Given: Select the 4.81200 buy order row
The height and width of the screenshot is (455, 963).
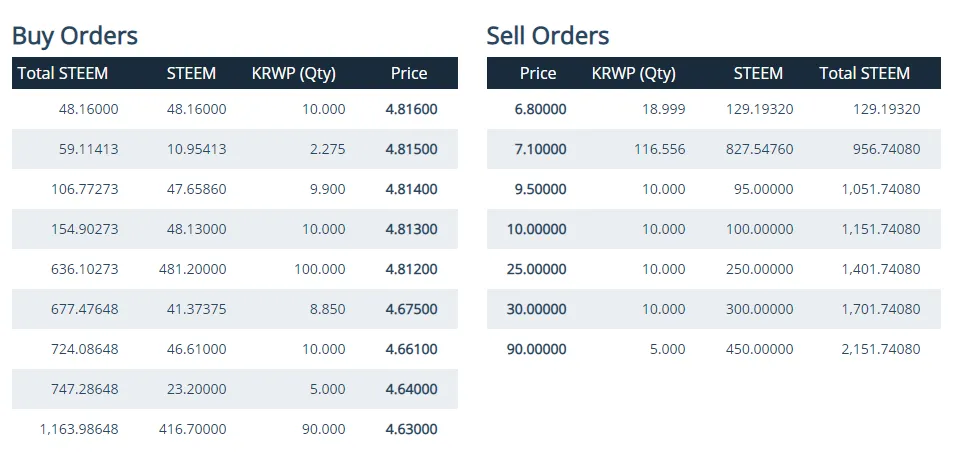Looking at the screenshot, I should coord(235,269).
